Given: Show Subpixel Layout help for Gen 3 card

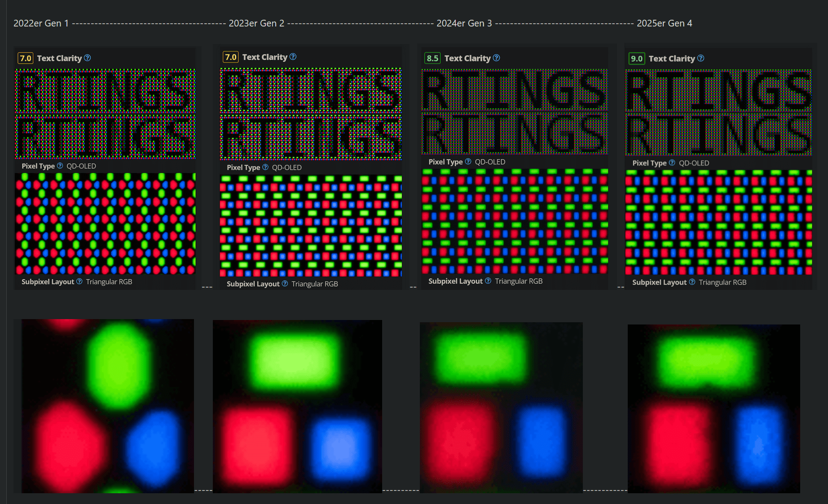Looking at the screenshot, I should 488,281.
